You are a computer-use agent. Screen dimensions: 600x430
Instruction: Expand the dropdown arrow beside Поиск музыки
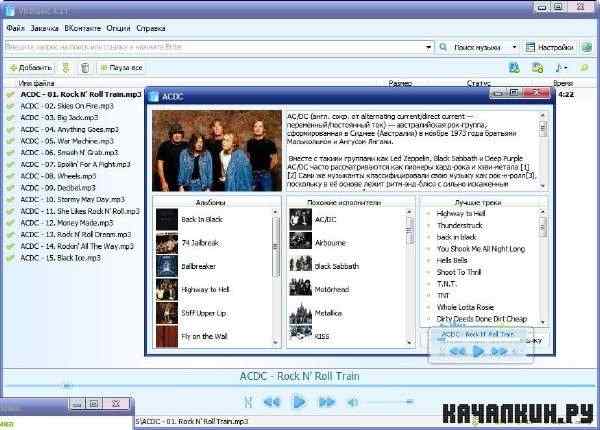click(x=514, y=47)
